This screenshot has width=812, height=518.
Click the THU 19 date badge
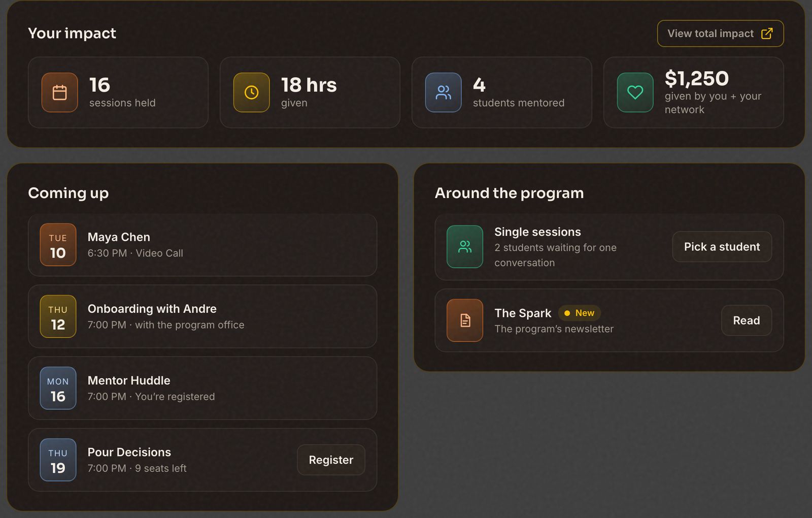click(58, 460)
